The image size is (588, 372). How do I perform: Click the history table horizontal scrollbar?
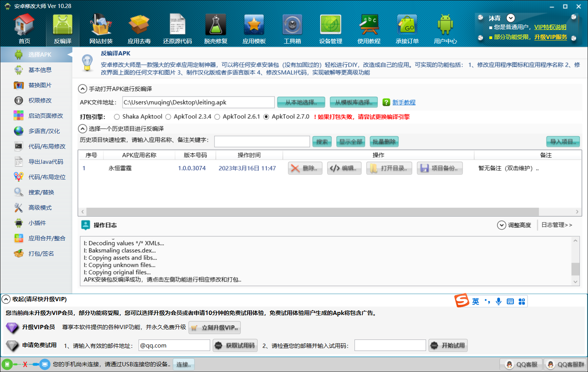pos(313,212)
